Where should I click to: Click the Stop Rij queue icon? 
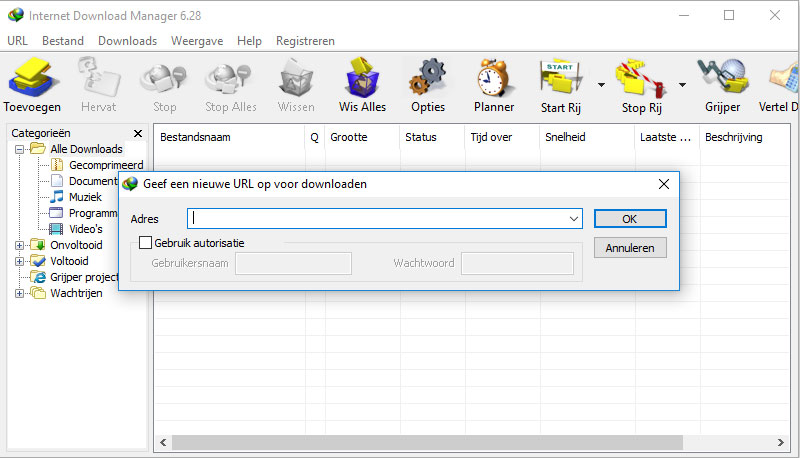[641, 78]
